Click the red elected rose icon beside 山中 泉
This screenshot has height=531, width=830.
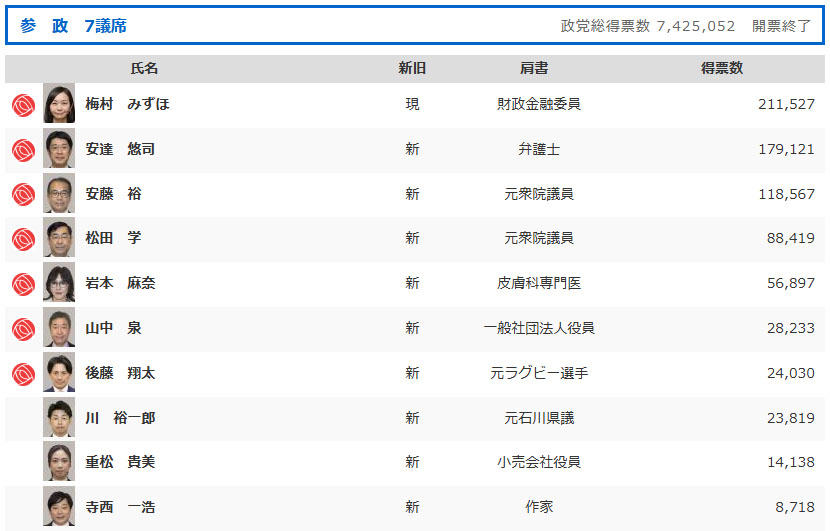(x=23, y=329)
